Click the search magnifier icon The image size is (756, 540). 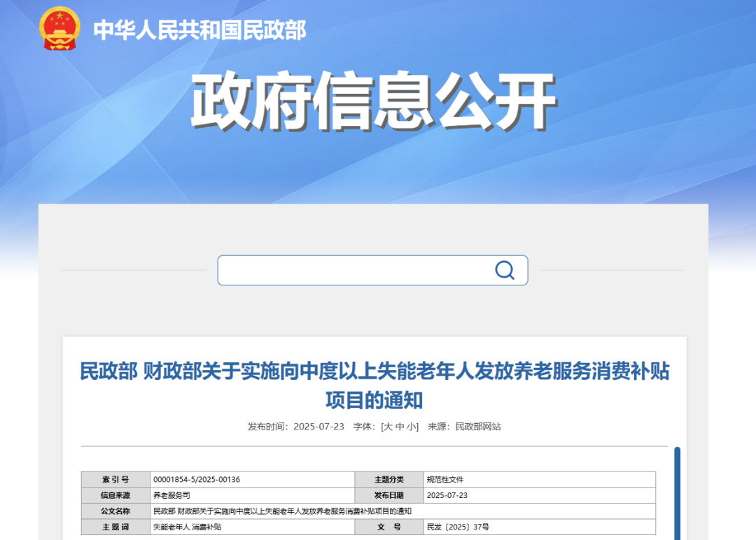tap(503, 270)
